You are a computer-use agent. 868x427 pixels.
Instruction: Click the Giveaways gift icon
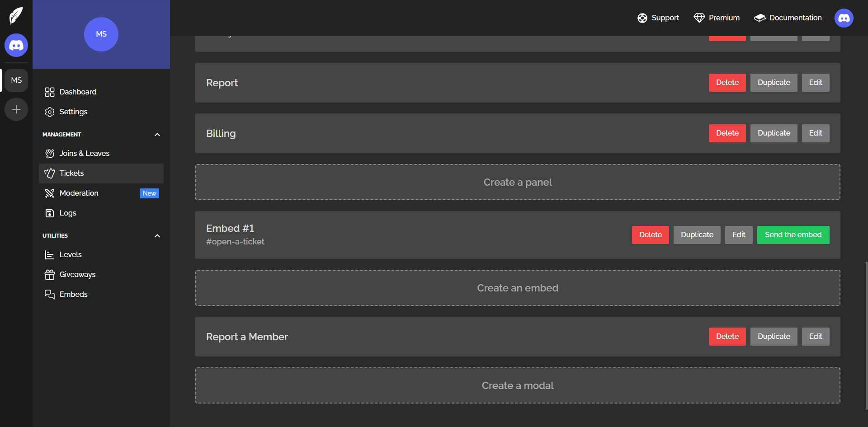tap(50, 275)
